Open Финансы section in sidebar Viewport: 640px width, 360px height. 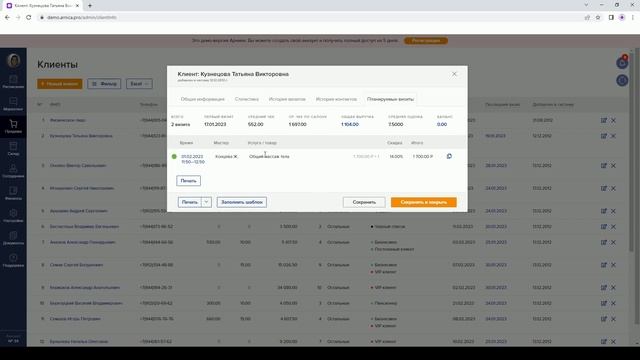click(13, 193)
